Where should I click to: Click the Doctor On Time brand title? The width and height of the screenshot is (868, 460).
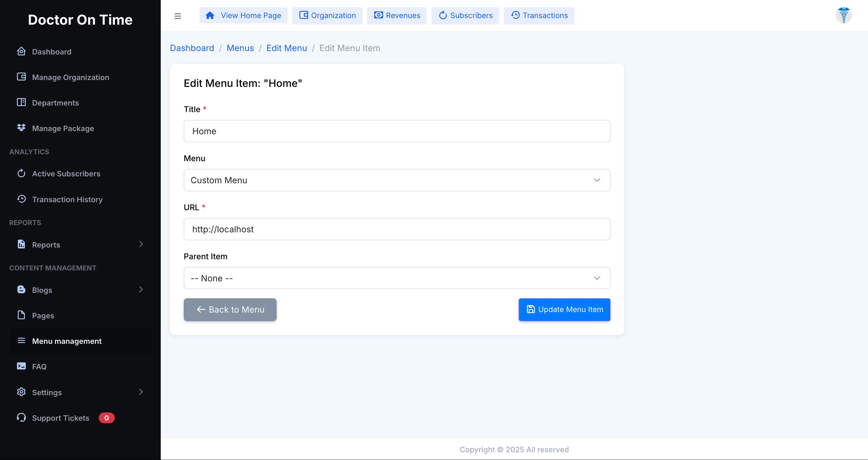(x=80, y=20)
